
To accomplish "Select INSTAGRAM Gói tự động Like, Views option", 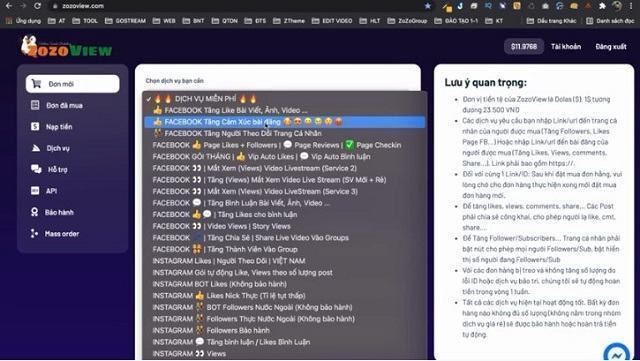I will (284, 272).
